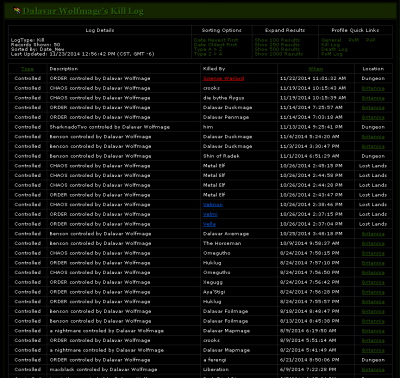400x378 pixels.
Task: Click the When column header to sort
Action: 315,69
